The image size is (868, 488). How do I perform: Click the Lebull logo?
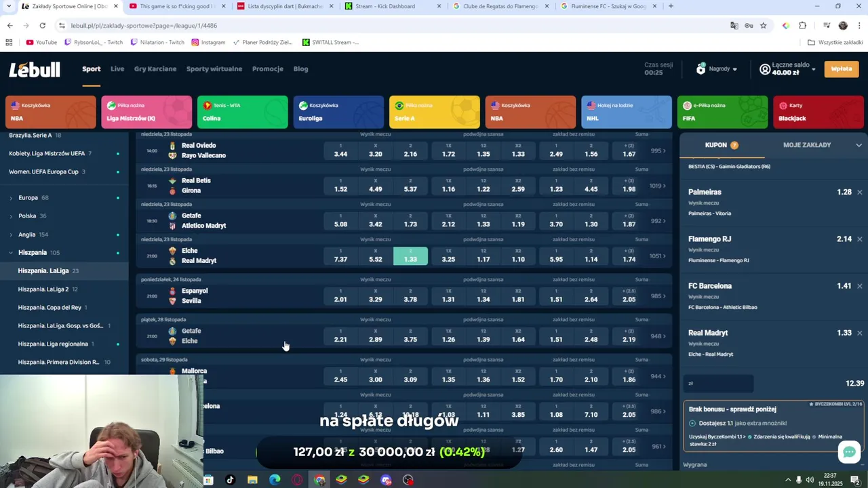coord(35,69)
